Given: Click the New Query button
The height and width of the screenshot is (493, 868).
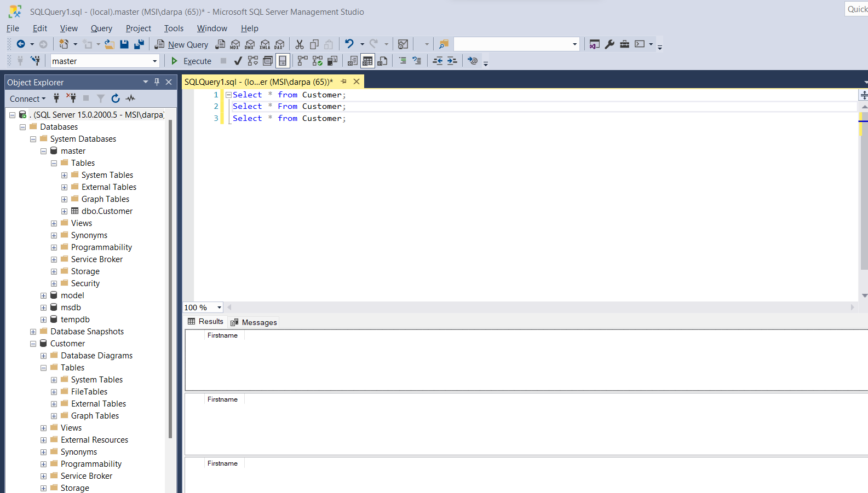Looking at the screenshot, I should [181, 44].
